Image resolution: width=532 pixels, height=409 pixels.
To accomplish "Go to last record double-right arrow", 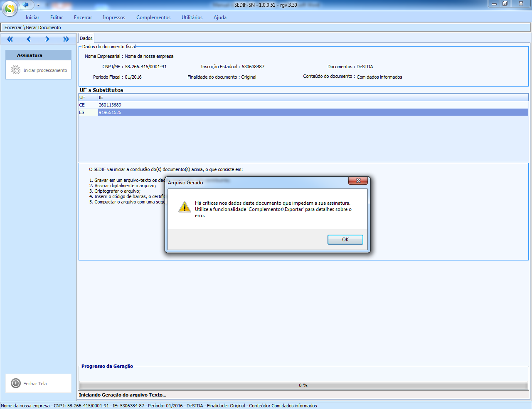I will (x=66, y=39).
